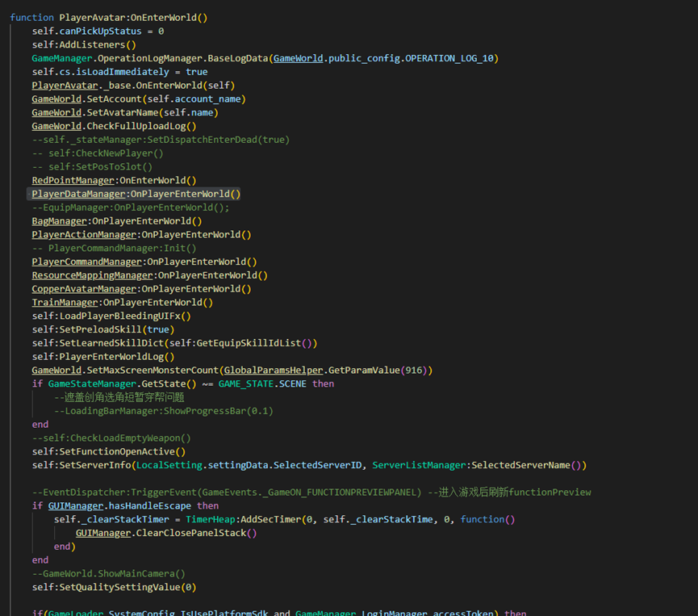698x616 pixels.
Task: Click the OPERATION_LOG_10 constant
Action: (450, 58)
